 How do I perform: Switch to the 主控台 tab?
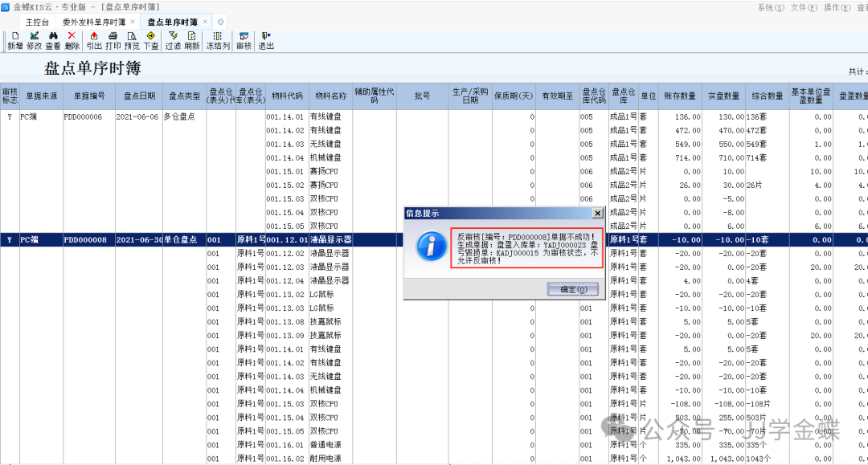(x=37, y=22)
